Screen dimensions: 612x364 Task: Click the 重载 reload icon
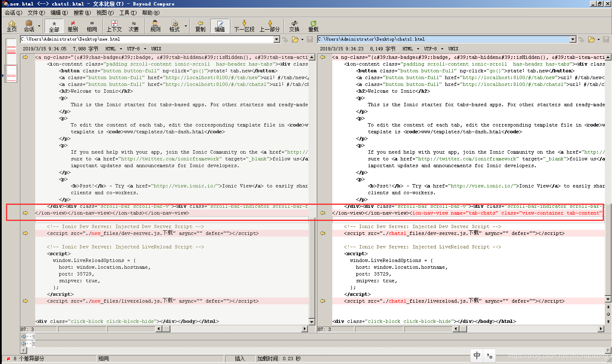[x=313, y=26]
